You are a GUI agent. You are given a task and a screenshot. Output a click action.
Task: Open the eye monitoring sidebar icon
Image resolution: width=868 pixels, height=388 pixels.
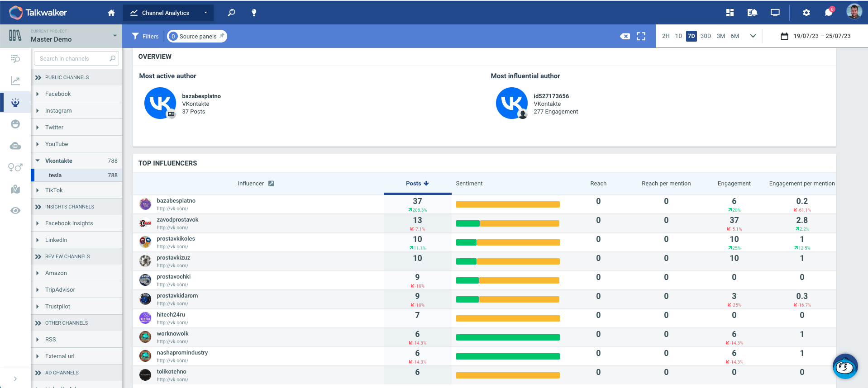click(15, 210)
